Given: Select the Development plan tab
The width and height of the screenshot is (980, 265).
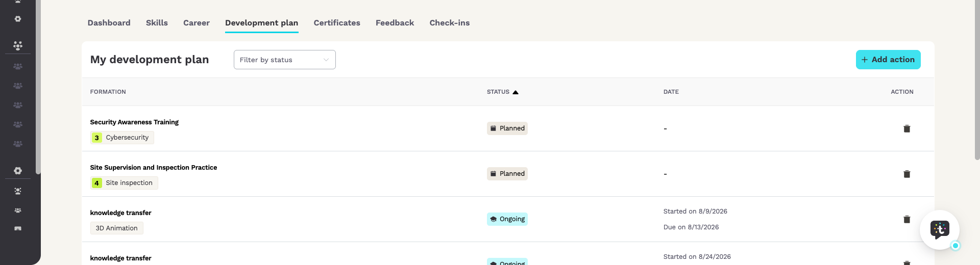Looking at the screenshot, I should pos(261,23).
